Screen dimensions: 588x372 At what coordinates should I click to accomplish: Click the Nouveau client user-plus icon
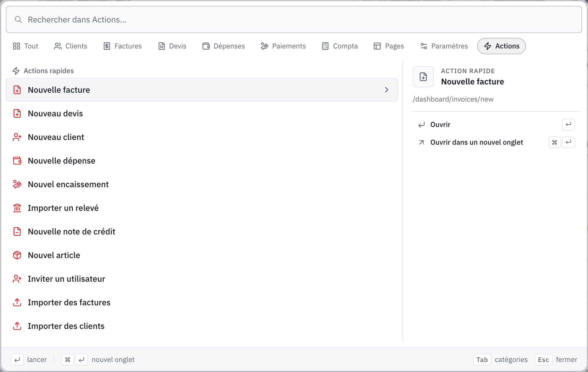coord(17,137)
